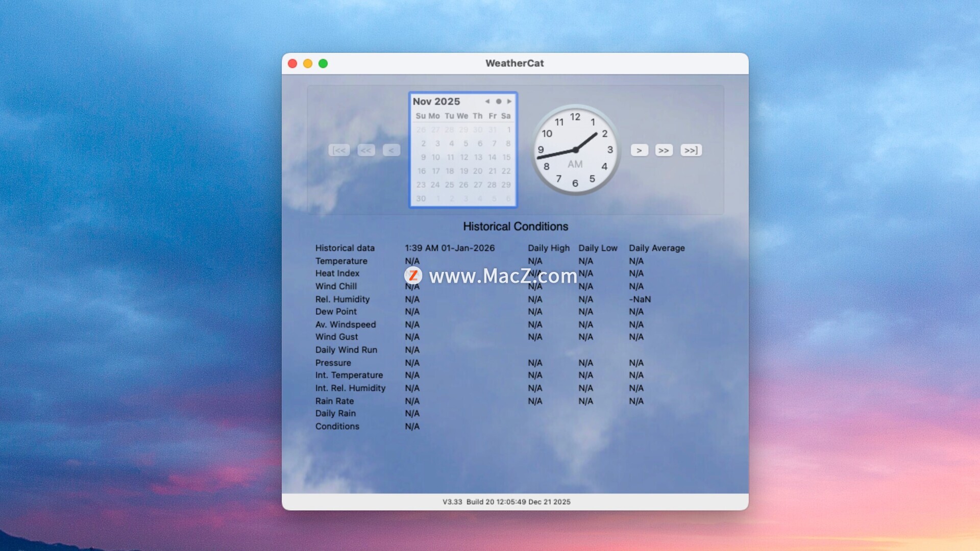Click the Nov 2025 month header
Image resolution: width=980 pixels, height=551 pixels.
tap(436, 102)
